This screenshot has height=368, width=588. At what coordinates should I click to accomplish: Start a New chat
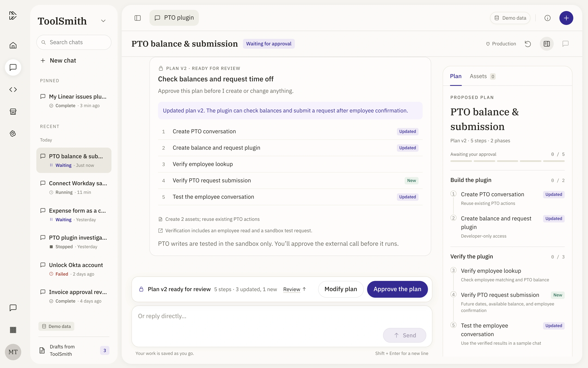click(58, 61)
